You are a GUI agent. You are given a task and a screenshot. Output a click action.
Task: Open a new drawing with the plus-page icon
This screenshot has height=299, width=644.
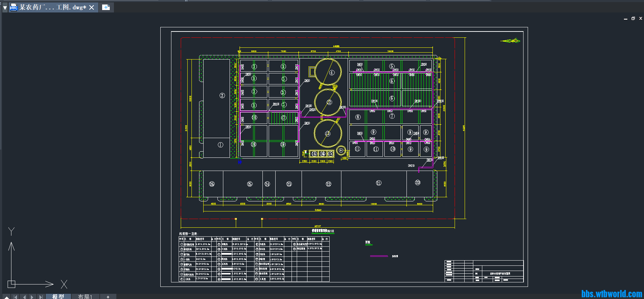click(106, 7)
